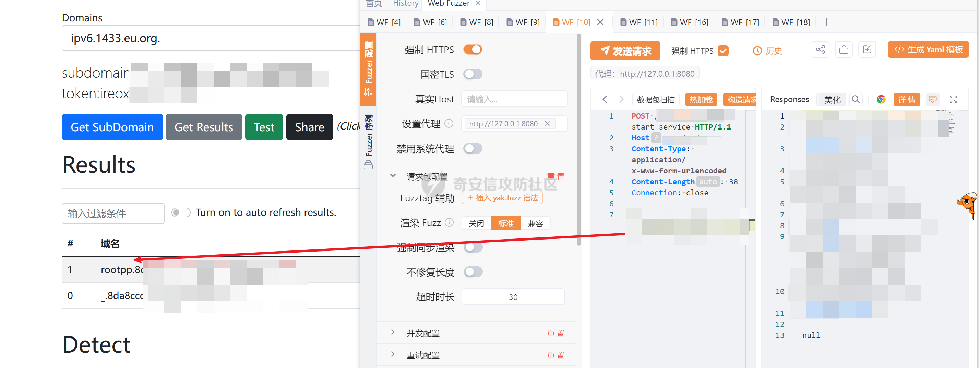This screenshot has height=368, width=980.
Task: Close the WF-[10] tab
Action: [600, 22]
